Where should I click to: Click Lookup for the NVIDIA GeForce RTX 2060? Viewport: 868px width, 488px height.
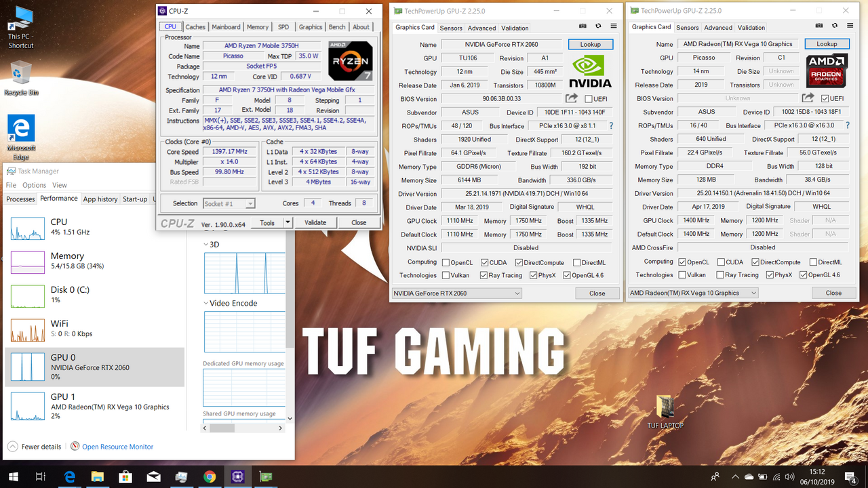(x=590, y=44)
